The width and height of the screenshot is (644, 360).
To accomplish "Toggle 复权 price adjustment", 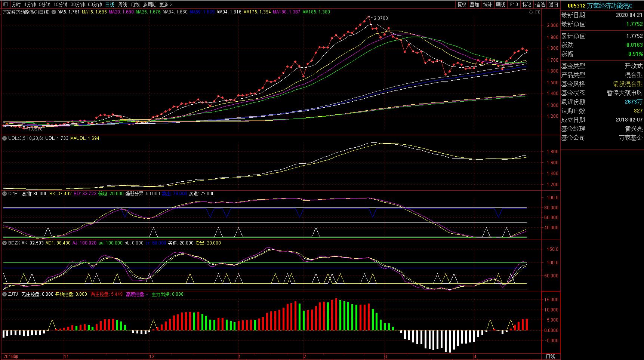I will 462,4.
